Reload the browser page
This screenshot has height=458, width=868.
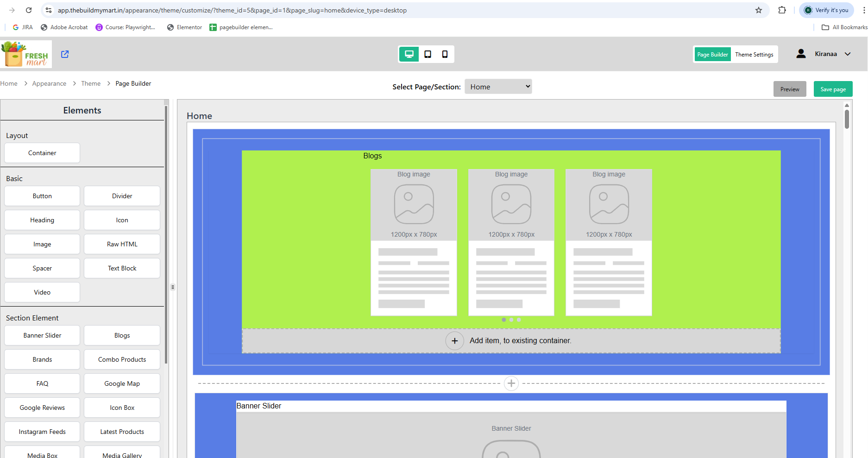coord(29,10)
